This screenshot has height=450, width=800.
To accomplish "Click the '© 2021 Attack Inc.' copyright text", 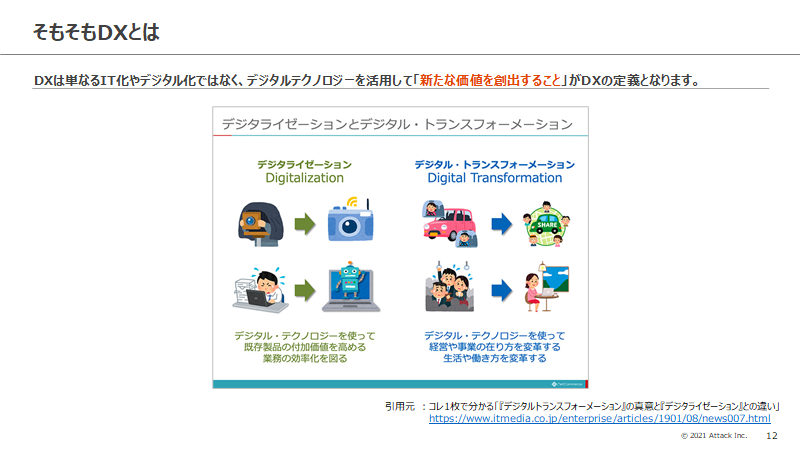I will (714, 435).
